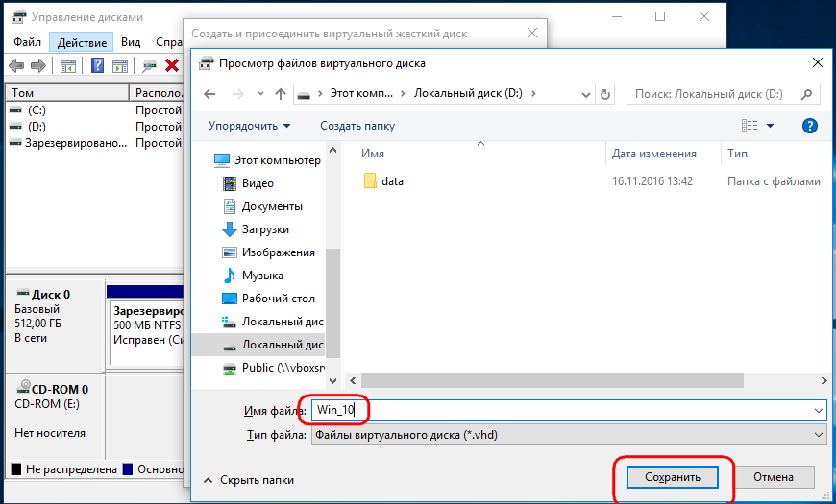Open the Тип файла dropdown list
This screenshot has width=836, height=504.
click(x=568, y=435)
